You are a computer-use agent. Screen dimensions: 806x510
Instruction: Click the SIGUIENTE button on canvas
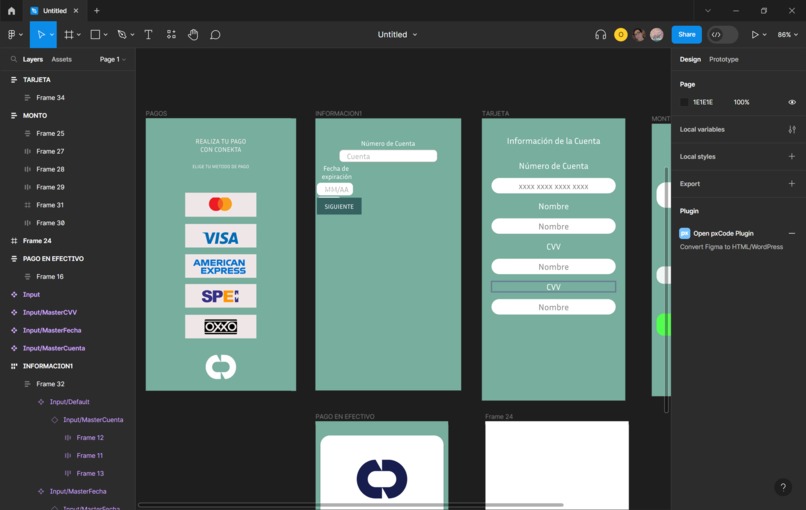[339, 206]
